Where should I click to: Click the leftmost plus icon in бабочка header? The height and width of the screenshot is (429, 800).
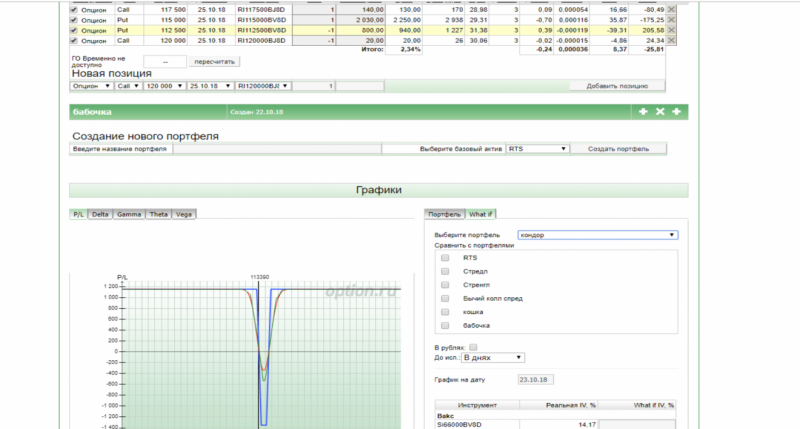[x=643, y=111]
